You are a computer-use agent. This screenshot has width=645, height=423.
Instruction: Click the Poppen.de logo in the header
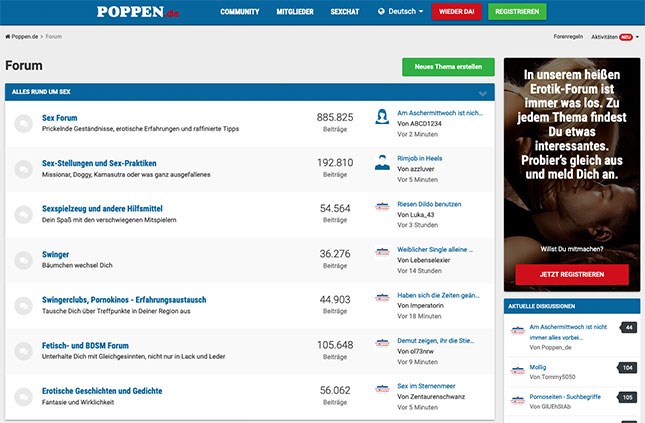click(x=138, y=12)
